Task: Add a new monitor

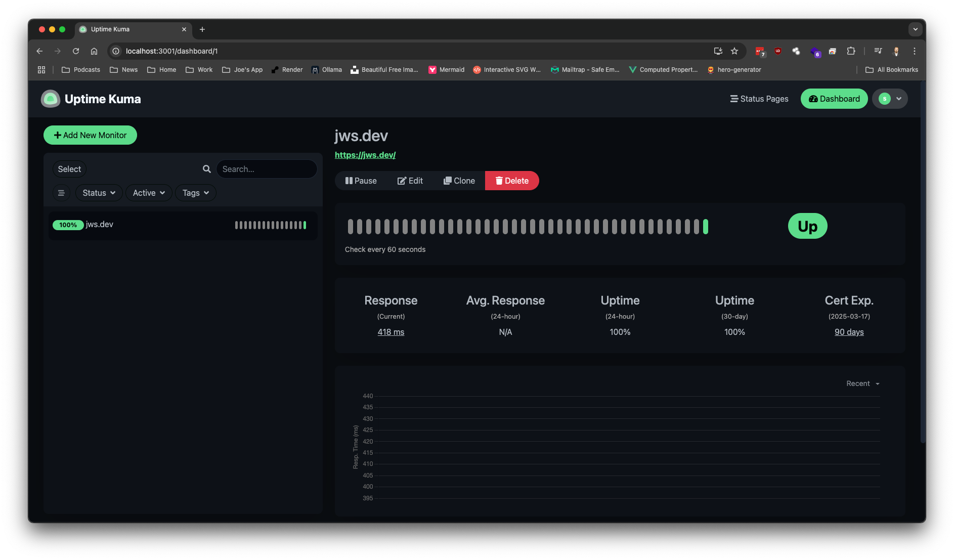Action: [x=90, y=135]
